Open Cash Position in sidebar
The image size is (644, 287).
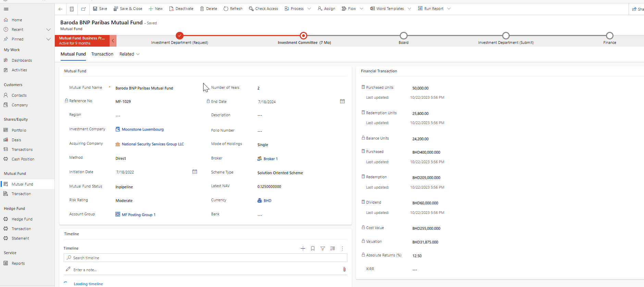pyautogui.click(x=23, y=159)
